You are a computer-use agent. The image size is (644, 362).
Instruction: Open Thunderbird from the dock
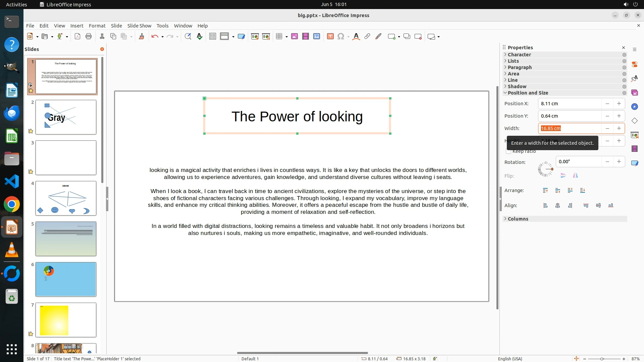12,113
